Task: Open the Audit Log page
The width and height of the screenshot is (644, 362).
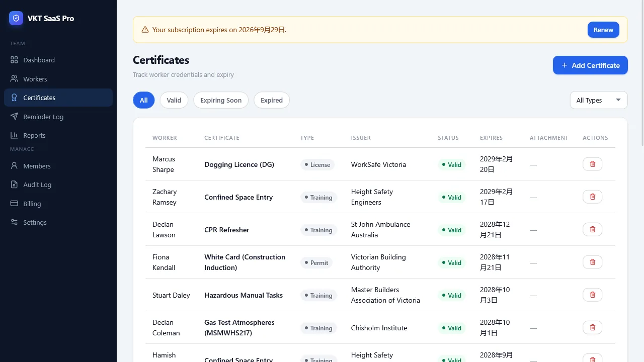Action: click(x=58, y=185)
